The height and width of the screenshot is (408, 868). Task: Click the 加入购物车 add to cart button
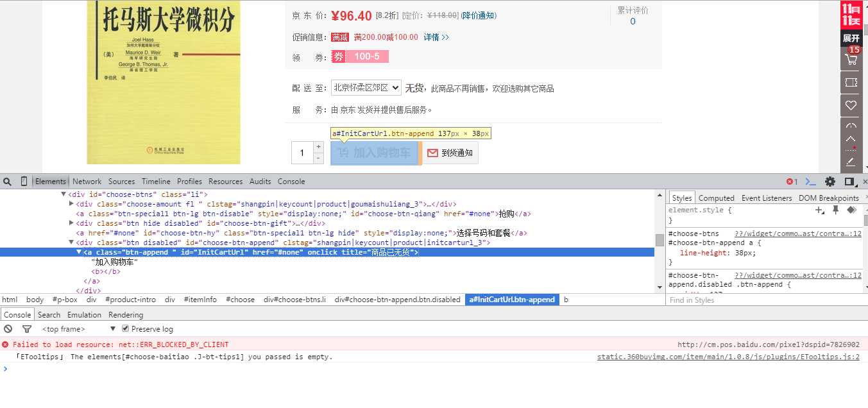pyautogui.click(x=374, y=153)
